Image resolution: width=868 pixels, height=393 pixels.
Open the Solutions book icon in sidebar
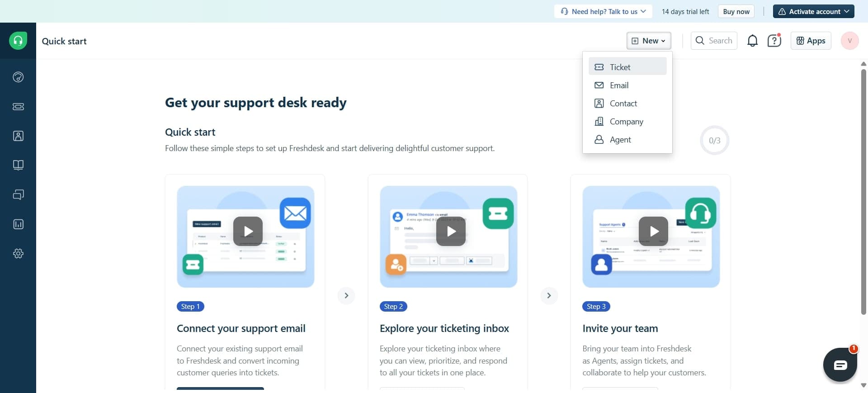point(18,165)
